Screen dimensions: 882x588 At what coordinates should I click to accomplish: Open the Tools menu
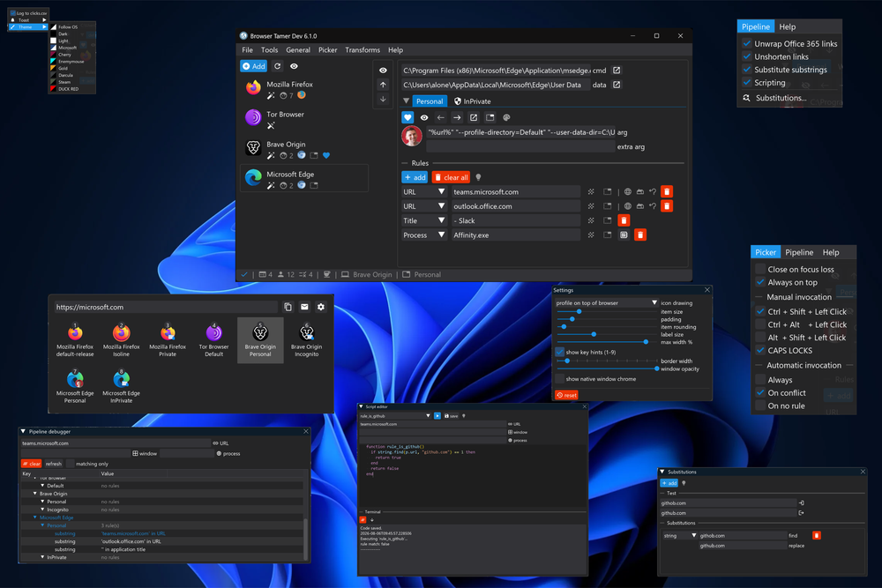[x=269, y=50]
